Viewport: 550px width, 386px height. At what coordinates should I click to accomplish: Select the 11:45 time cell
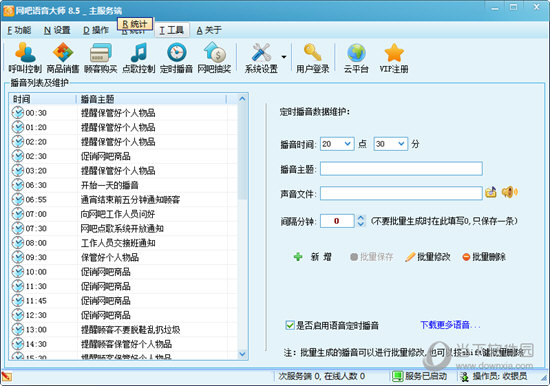(36, 301)
